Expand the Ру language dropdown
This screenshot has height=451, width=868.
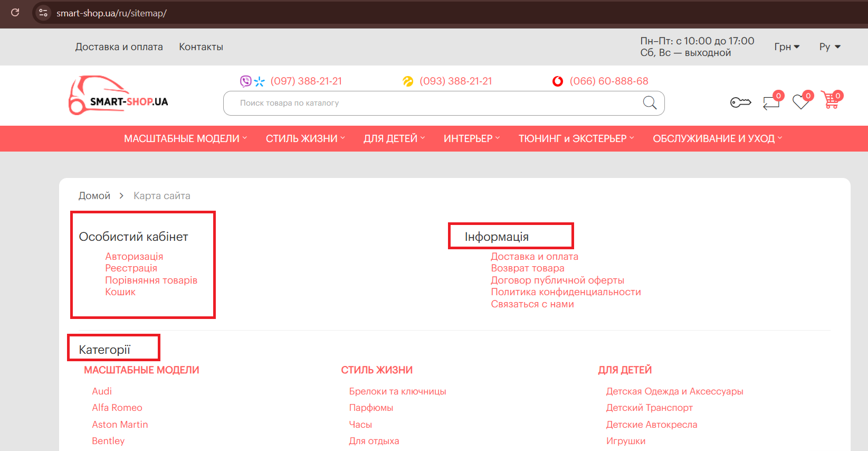[x=829, y=47]
